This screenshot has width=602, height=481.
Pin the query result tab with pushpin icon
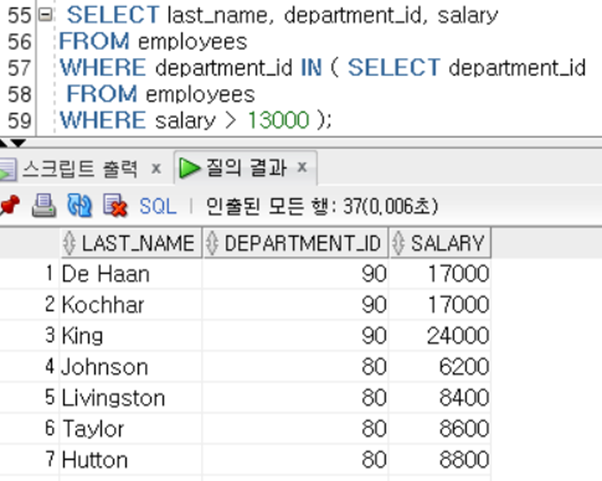point(10,205)
